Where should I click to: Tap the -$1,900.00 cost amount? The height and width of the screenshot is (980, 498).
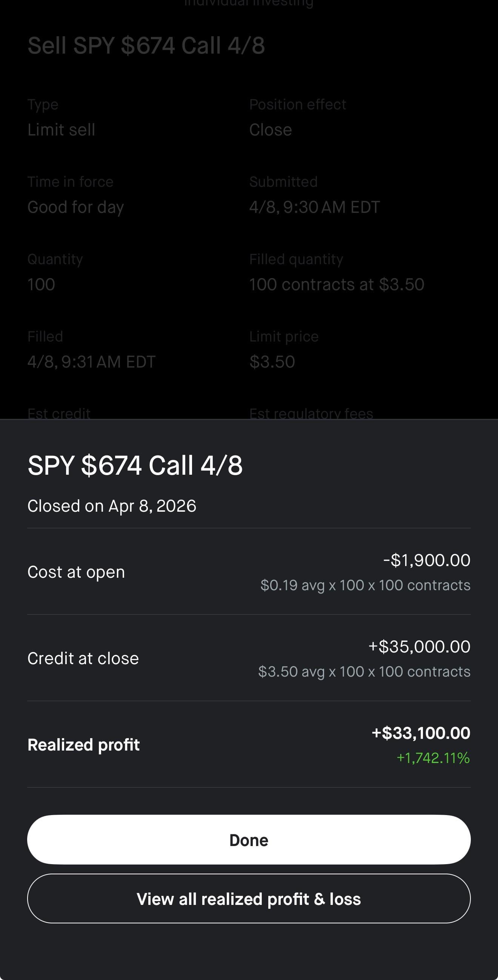coord(426,560)
